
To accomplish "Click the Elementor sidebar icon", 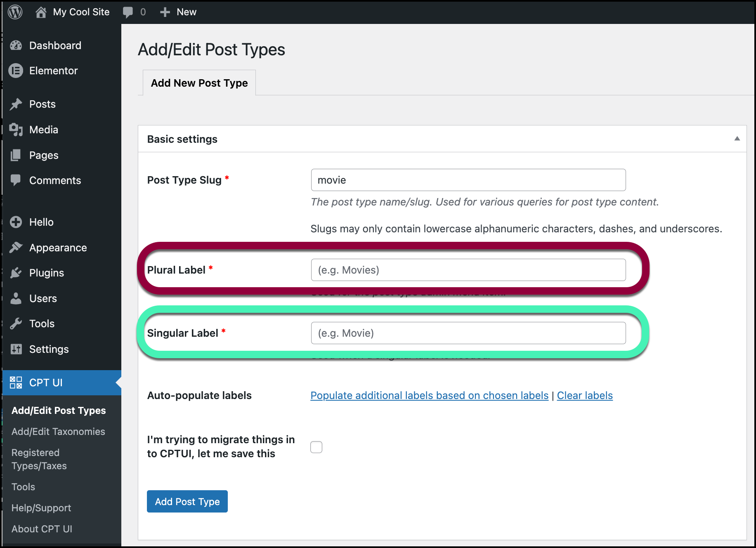I will click(16, 71).
